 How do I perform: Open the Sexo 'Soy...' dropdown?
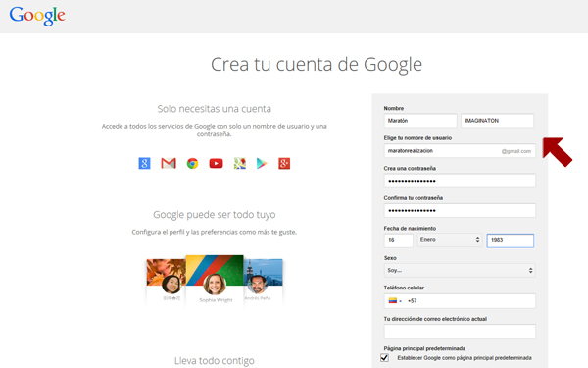(x=460, y=271)
